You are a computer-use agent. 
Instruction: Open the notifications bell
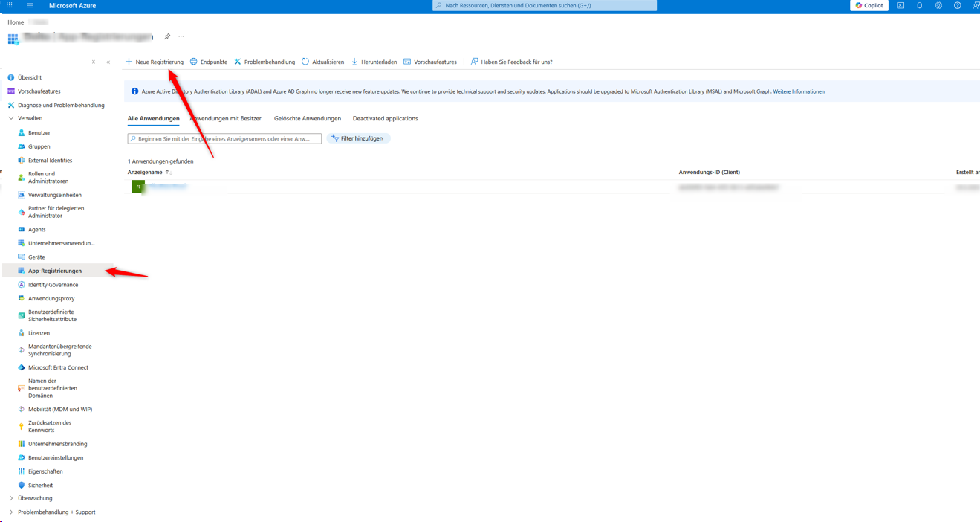pos(919,5)
